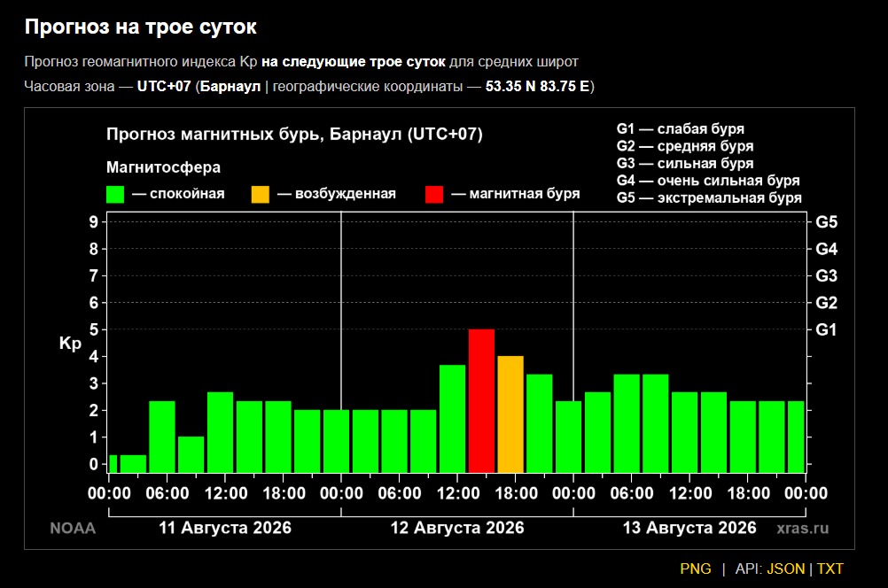Click the 13 Августа 2026 date label
The height and width of the screenshot is (588, 888).
click(689, 528)
